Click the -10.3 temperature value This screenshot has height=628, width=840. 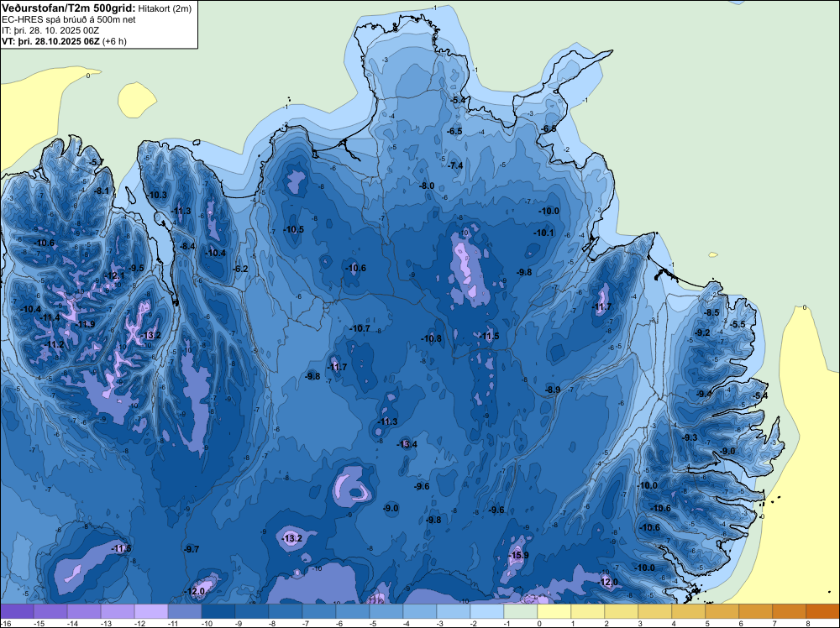coord(157,195)
